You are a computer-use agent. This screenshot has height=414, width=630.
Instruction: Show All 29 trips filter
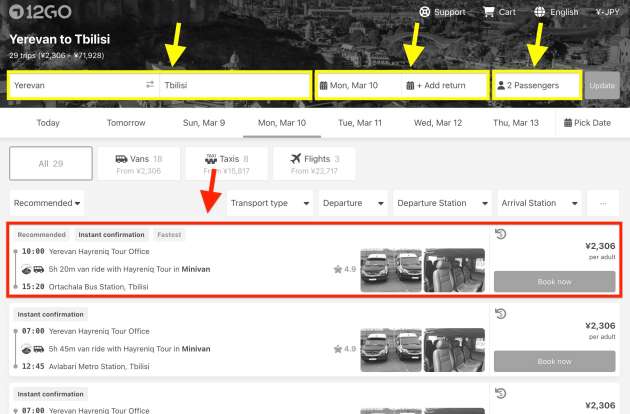[x=51, y=164]
